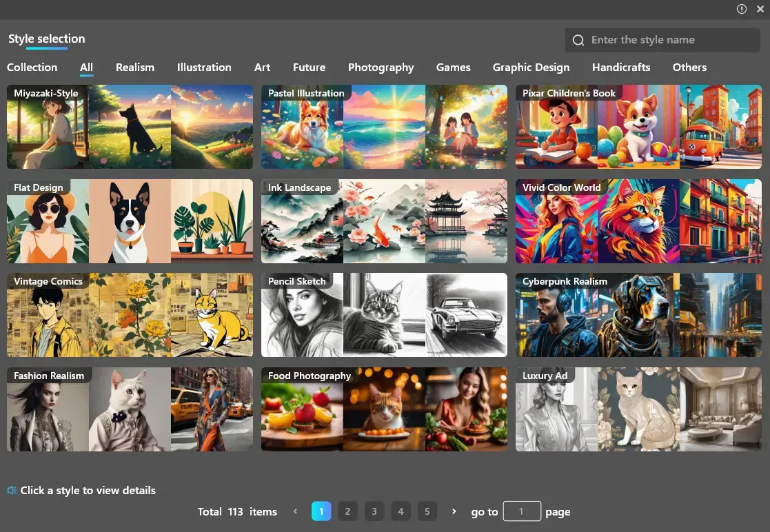Close the Style selection dialog
Image resolution: width=770 pixels, height=532 pixels.
(760, 9)
